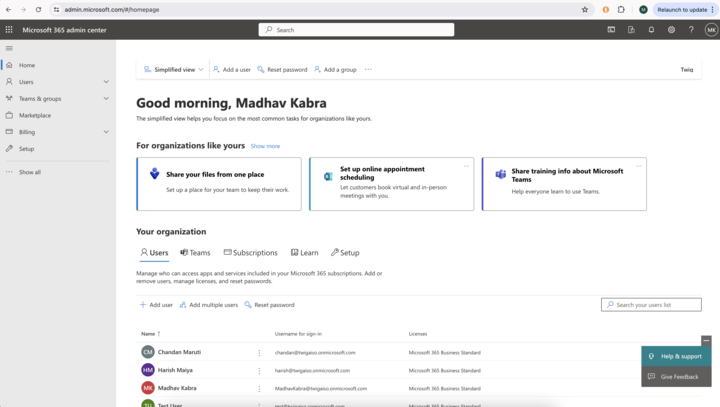
Task: Click the Show more link
Action: point(265,146)
